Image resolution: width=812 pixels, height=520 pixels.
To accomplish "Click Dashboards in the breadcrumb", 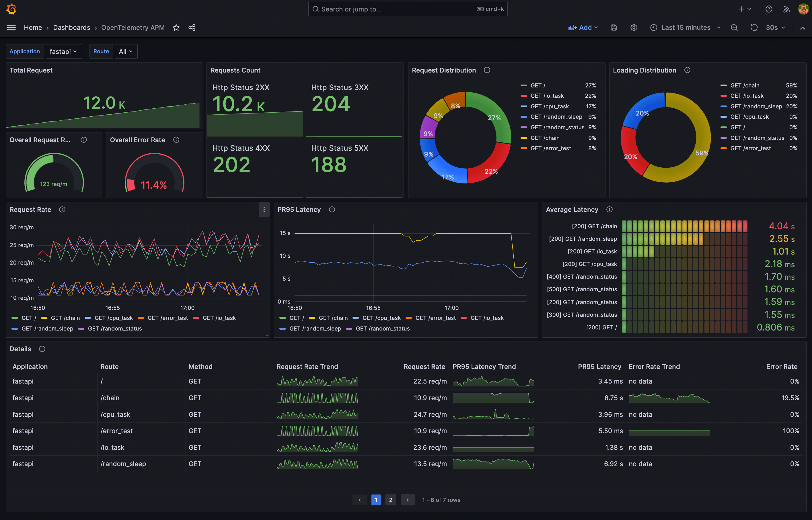I will pos(72,28).
